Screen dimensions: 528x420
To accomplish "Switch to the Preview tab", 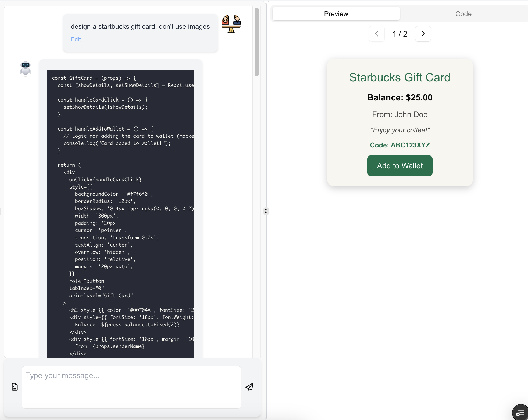I will (x=336, y=14).
